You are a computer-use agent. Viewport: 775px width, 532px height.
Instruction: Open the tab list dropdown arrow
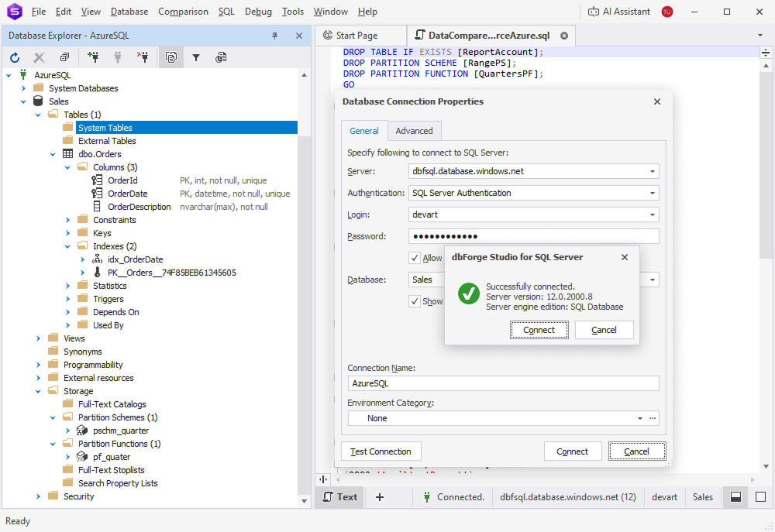[x=760, y=36]
